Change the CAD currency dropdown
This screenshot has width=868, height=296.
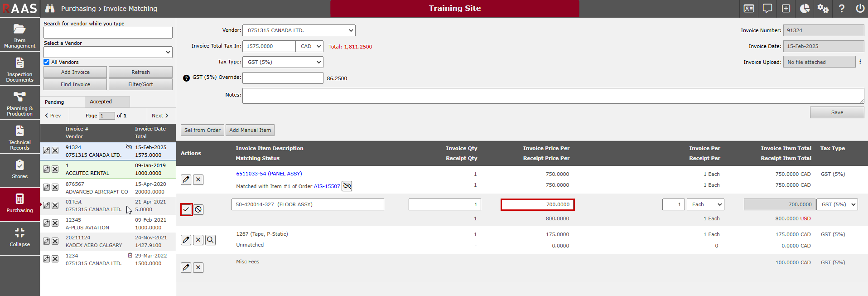pyautogui.click(x=310, y=46)
